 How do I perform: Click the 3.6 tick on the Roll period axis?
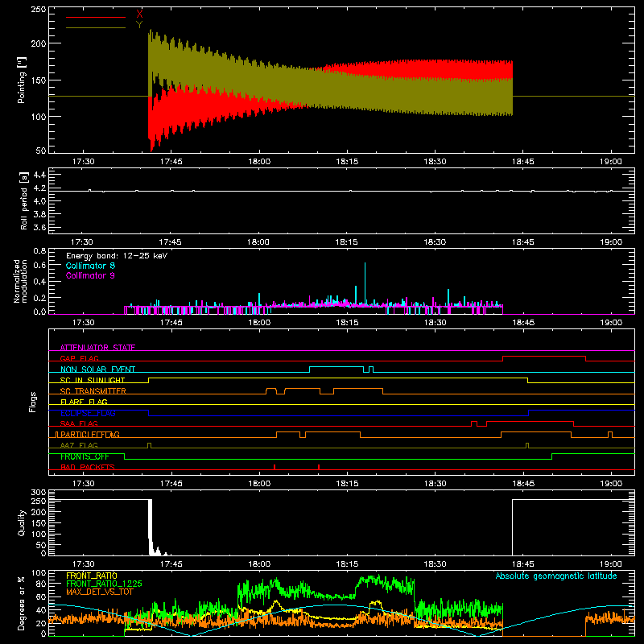(39, 228)
